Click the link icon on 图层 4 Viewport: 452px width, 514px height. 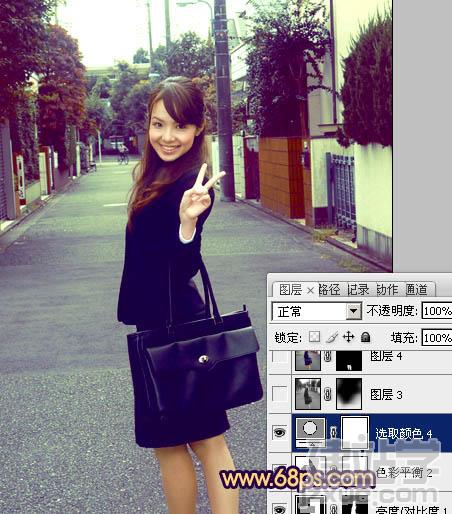point(328,357)
